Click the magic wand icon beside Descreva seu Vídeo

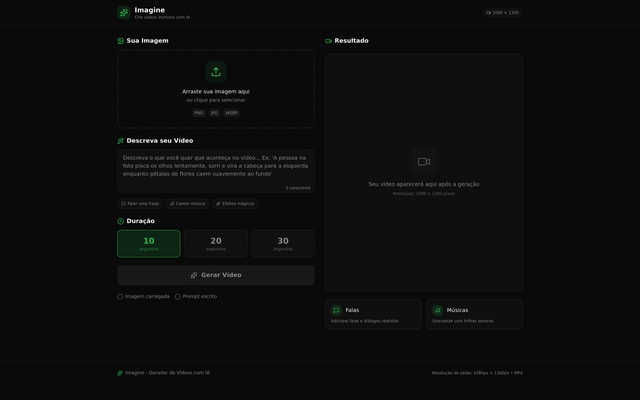[120, 141]
